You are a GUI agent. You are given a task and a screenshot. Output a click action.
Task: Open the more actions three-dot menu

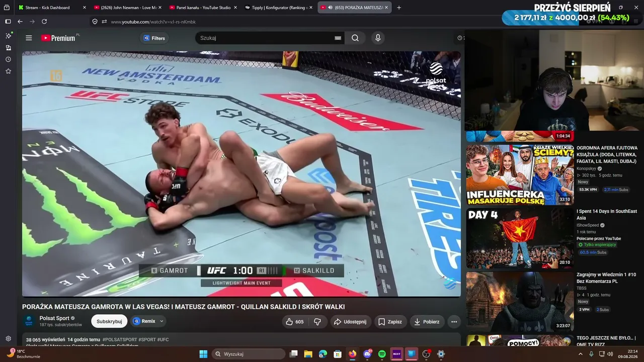coord(454,322)
